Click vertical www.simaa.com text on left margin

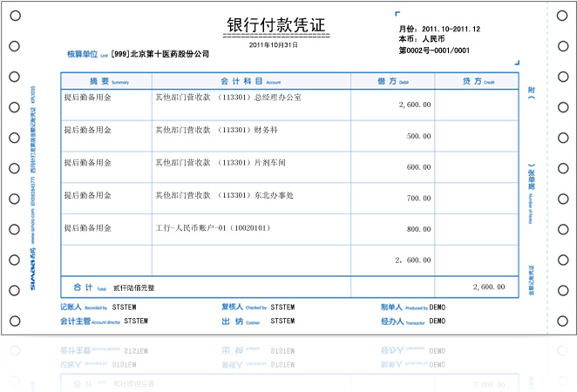[x=33, y=226]
